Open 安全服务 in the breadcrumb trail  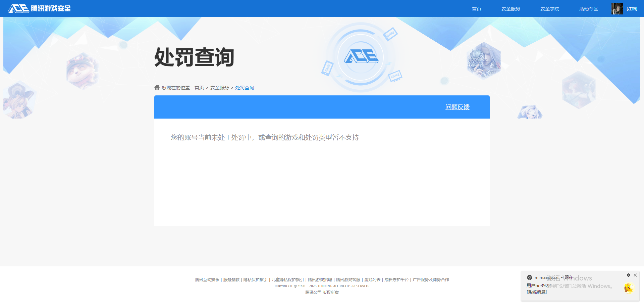click(x=219, y=87)
